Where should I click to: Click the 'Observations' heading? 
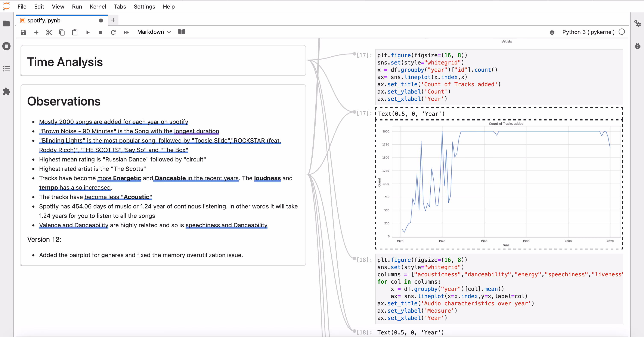click(64, 101)
